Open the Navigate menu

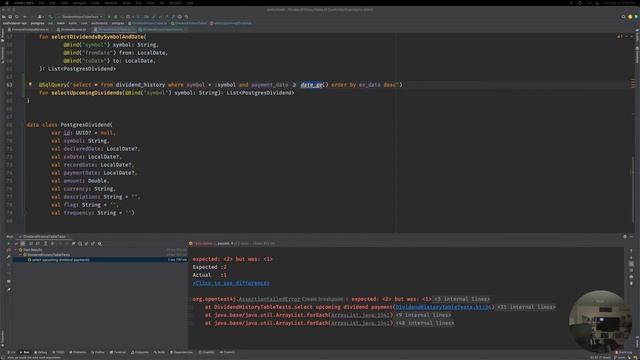80,3
